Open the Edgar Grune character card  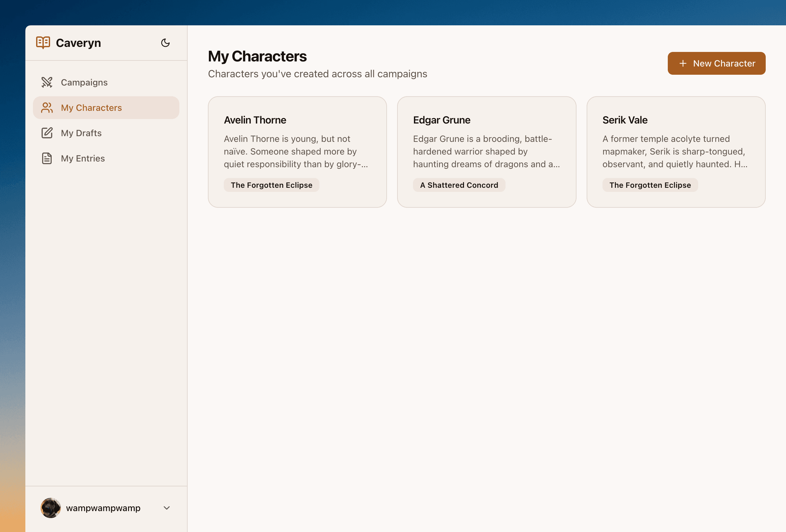[486, 152]
